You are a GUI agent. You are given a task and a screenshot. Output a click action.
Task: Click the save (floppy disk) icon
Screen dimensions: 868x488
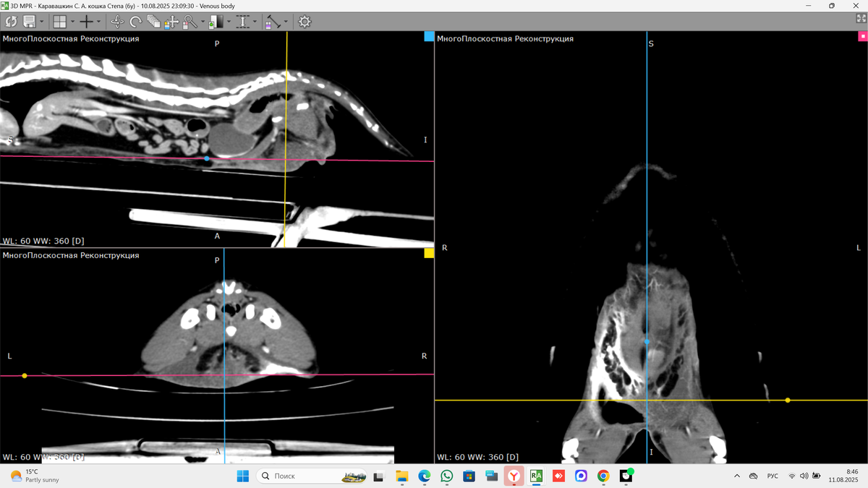(30, 22)
